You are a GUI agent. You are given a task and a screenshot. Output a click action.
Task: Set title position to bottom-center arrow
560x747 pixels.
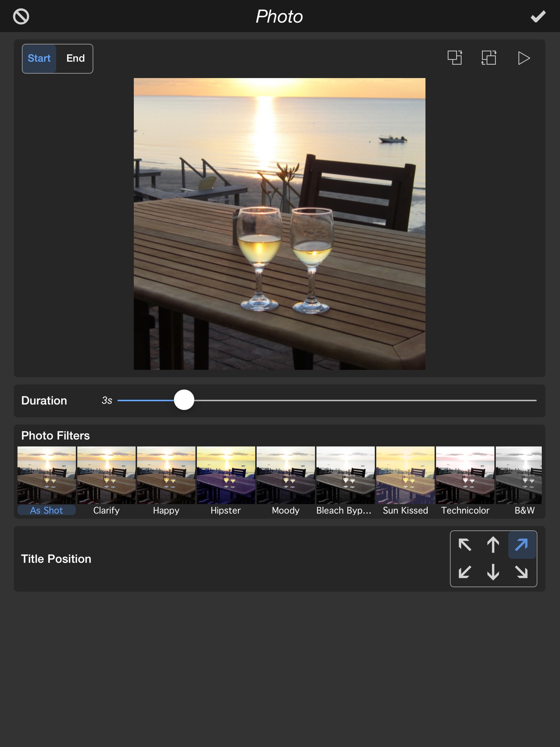coord(493,572)
